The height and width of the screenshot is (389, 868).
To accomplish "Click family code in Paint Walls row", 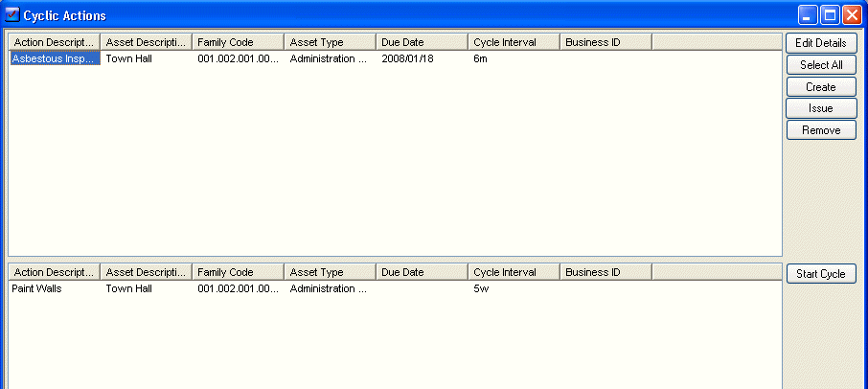I will (238, 288).
